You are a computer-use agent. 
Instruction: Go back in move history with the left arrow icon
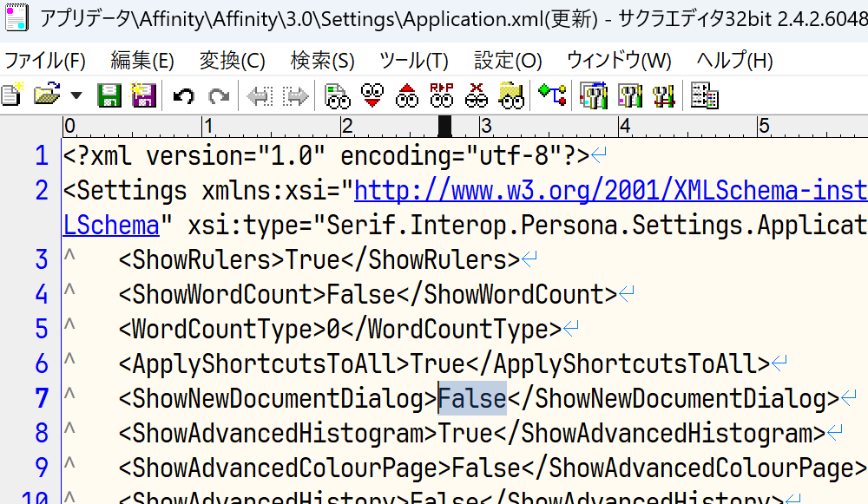tap(260, 96)
